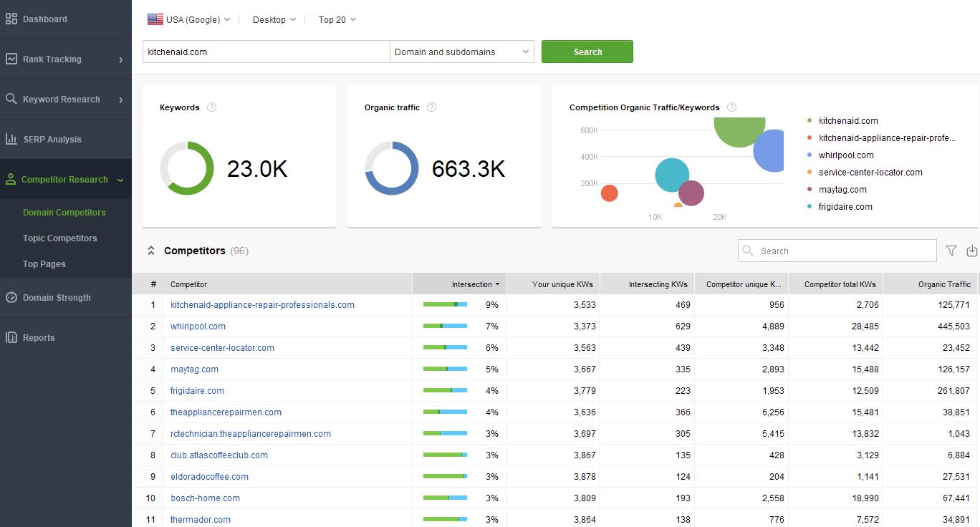Click the teal bubble in the chart
The width and height of the screenshot is (980, 527).
point(671,175)
